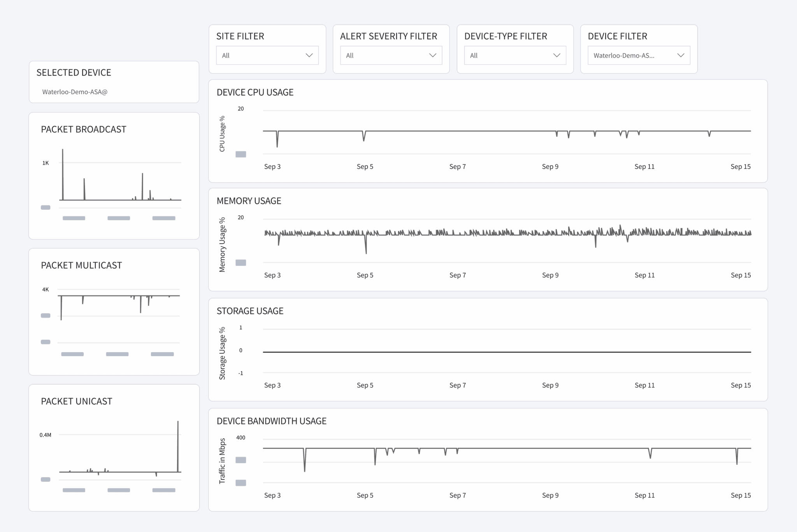Click the Memory Usage panel header

[x=249, y=201]
